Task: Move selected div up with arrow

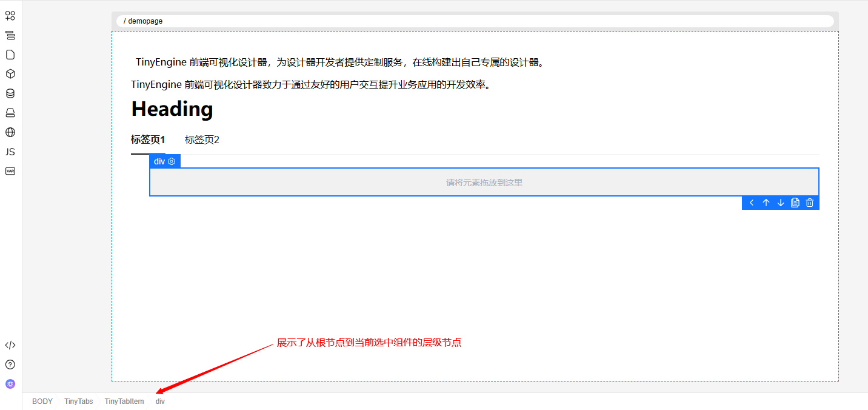Action: pyautogui.click(x=766, y=203)
